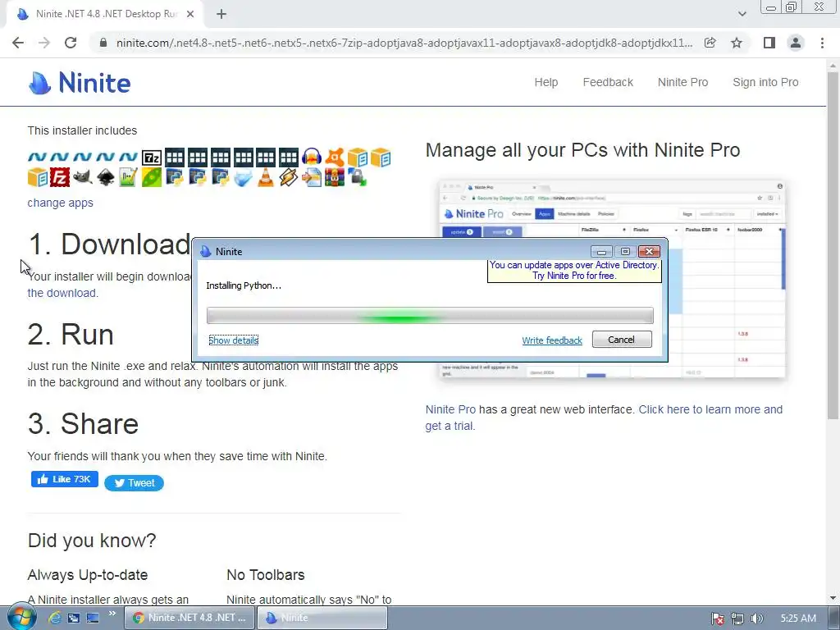Click the taskbar clock showing 5:25 AM
This screenshot has height=630, width=840.
798,619
